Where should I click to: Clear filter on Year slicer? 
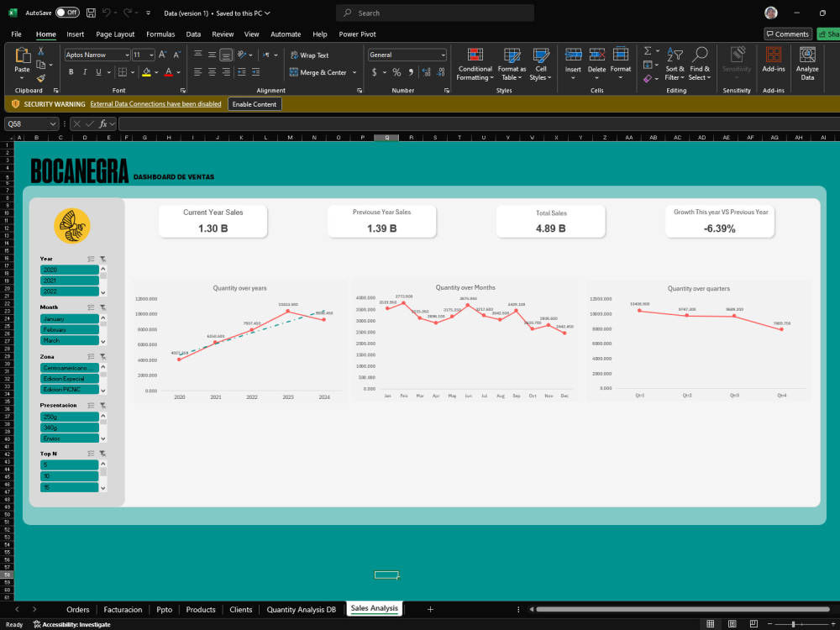(102, 260)
